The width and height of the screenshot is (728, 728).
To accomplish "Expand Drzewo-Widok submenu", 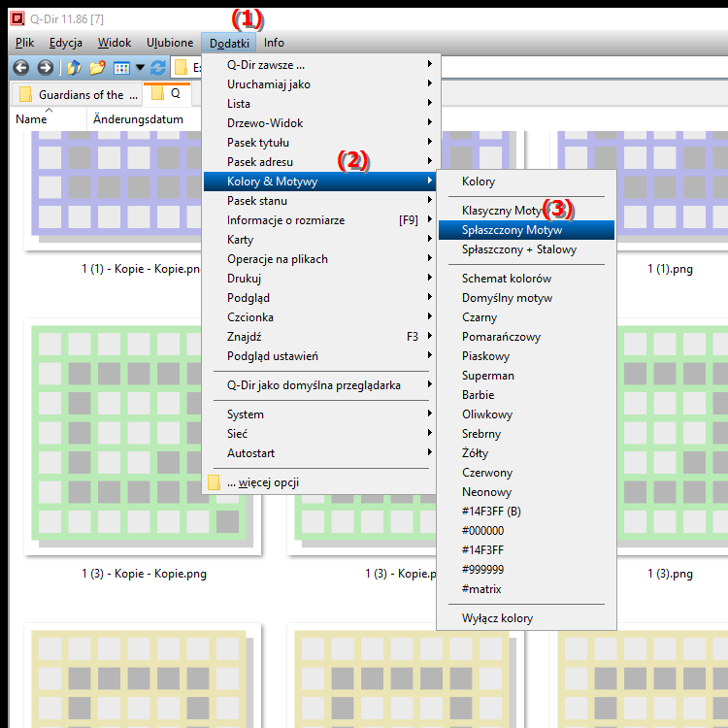I will click(319, 123).
